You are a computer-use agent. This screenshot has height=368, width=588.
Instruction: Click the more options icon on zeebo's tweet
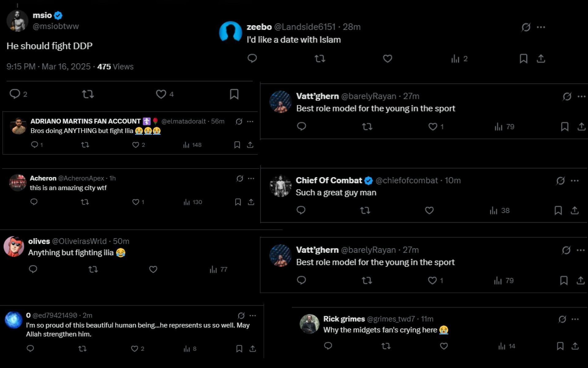543,27
